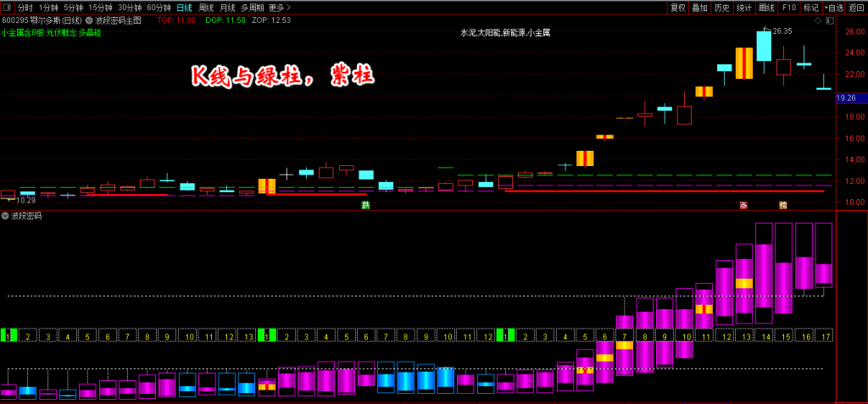Screen dimensions: 868x404
Task: Open the F10 company info button
Action: point(788,8)
